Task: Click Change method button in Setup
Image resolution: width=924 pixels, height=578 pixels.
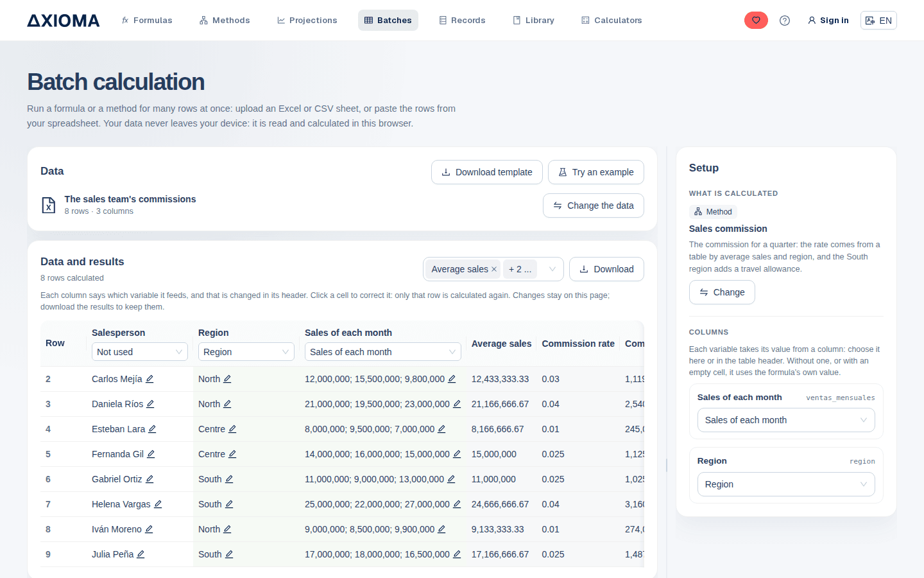Action: click(x=722, y=292)
